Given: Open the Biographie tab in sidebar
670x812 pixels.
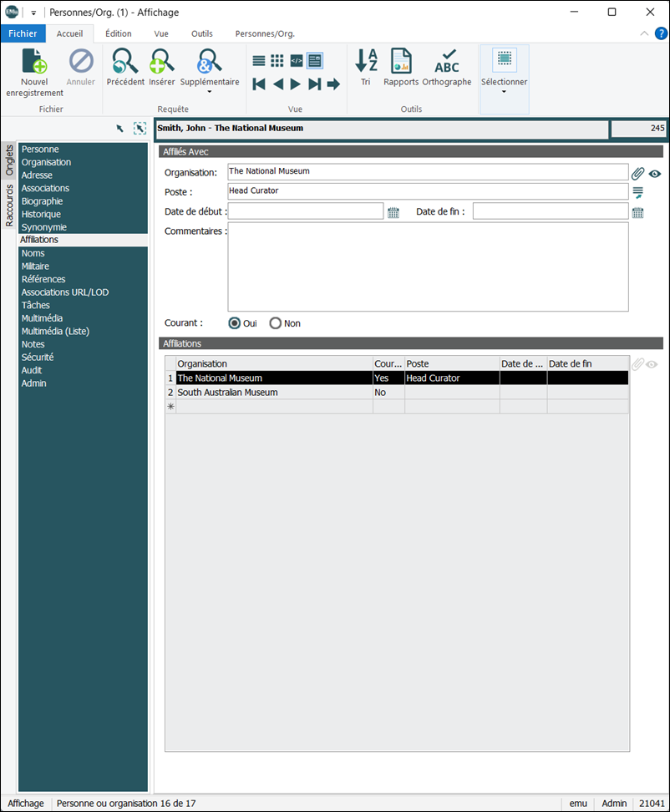Looking at the screenshot, I should click(42, 201).
